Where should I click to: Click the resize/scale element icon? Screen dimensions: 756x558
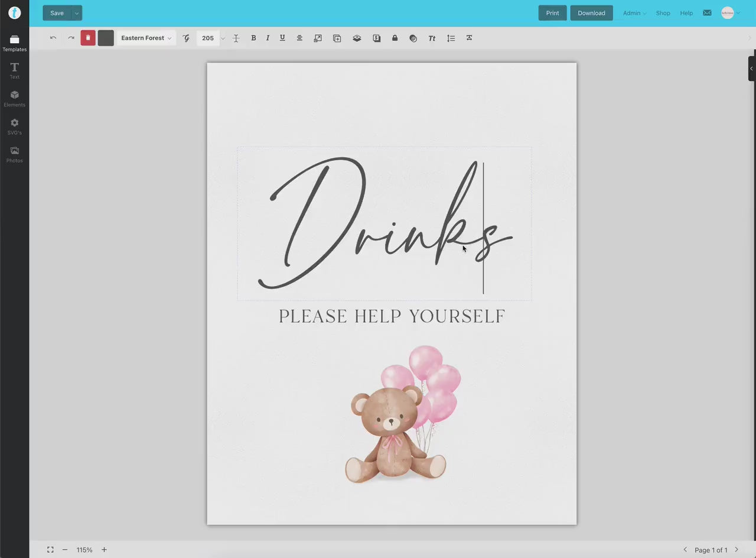coord(318,38)
